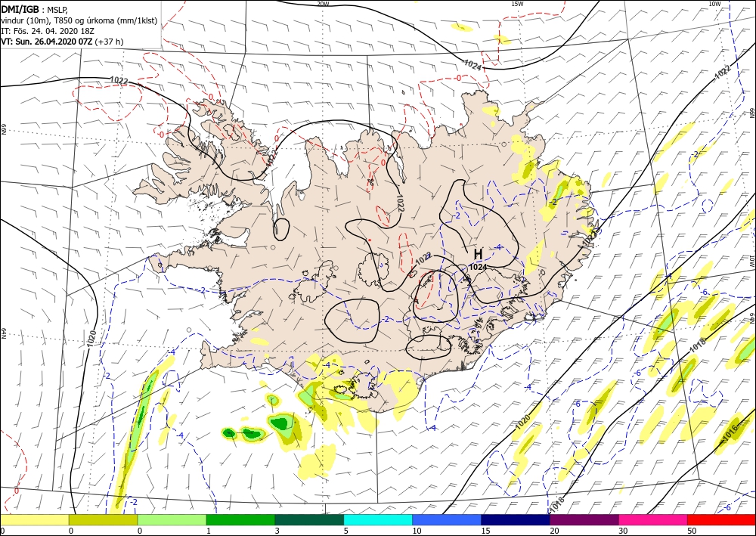Click the legend scale value '10'
The height and width of the screenshot is (536, 756).
tap(417, 531)
